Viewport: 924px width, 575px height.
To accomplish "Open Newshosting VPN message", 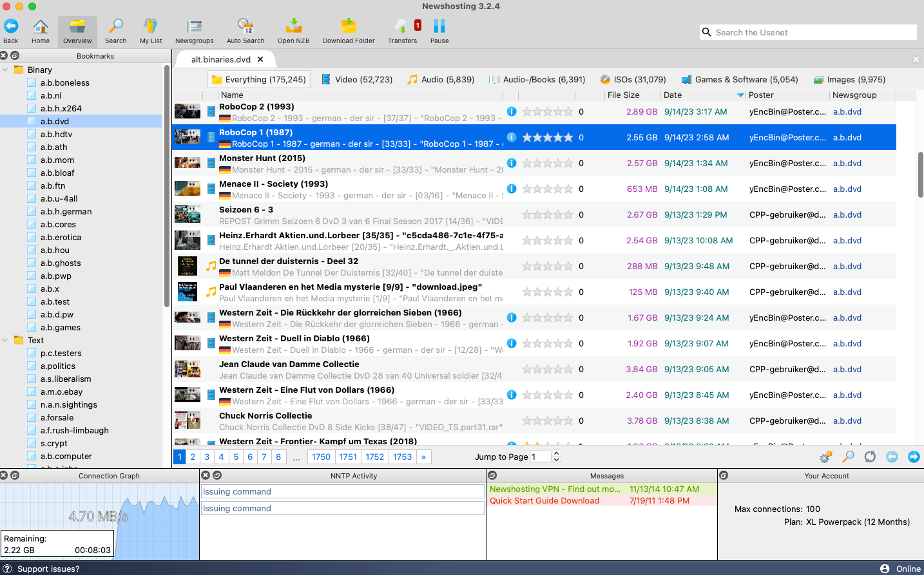I will (x=601, y=489).
